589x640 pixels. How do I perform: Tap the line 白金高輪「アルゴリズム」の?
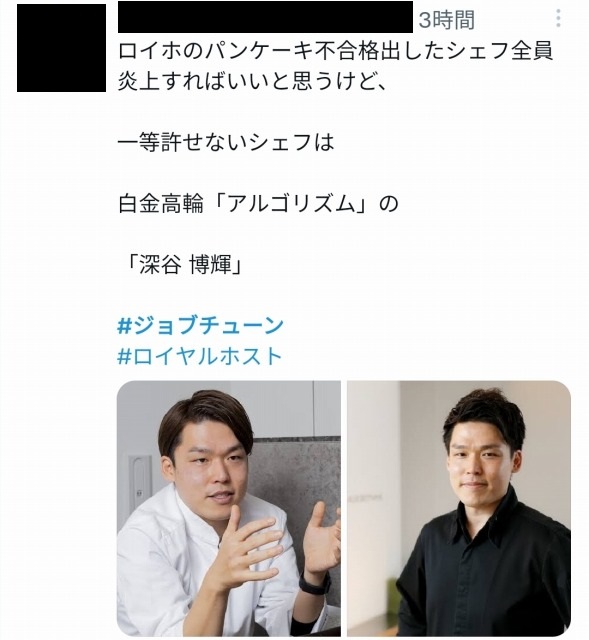258,204
